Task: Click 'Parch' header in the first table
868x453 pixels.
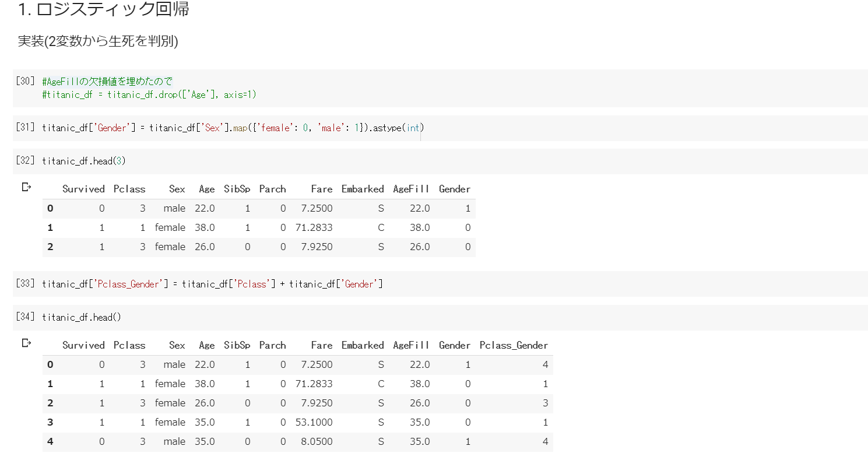Action: point(273,189)
